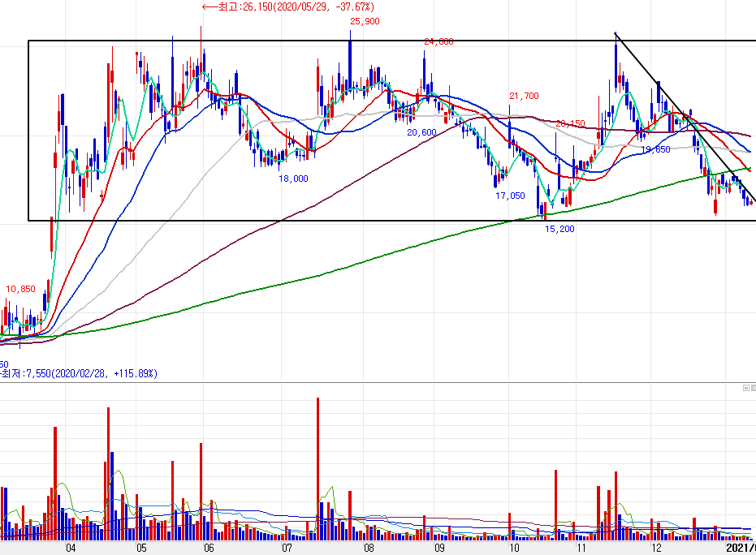Select the 20,150 price label
756x555 pixels.
pyautogui.click(x=570, y=124)
